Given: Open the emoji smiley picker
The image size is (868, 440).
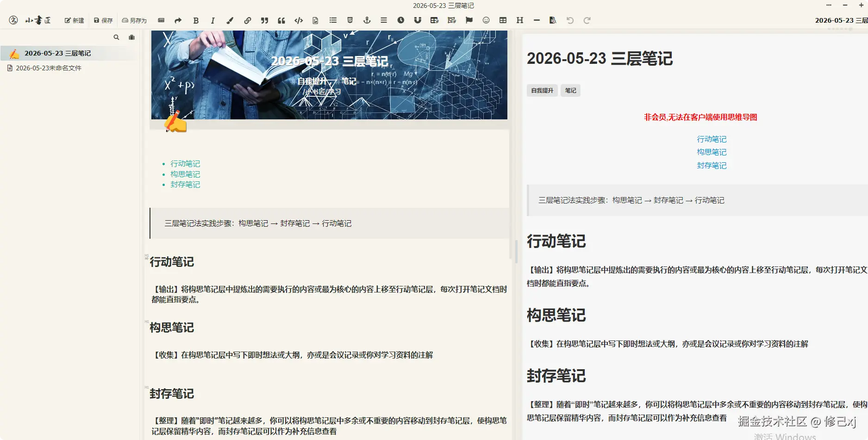Looking at the screenshot, I should pyautogui.click(x=486, y=20).
